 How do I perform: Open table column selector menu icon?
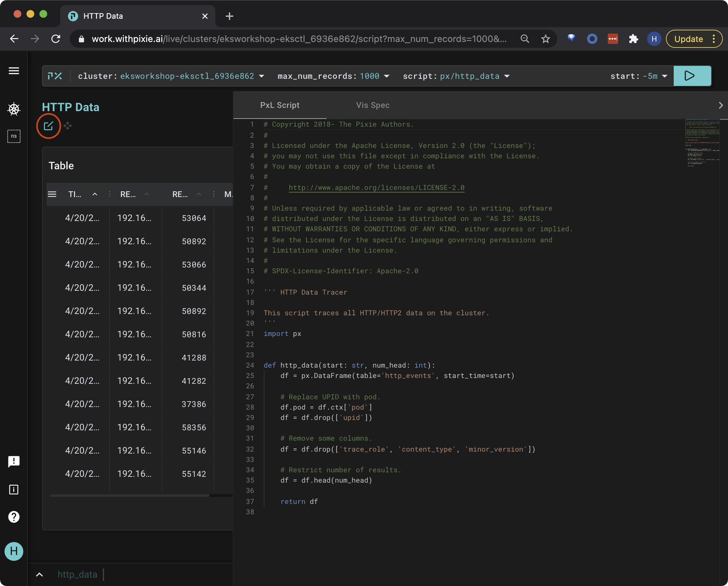point(52,194)
